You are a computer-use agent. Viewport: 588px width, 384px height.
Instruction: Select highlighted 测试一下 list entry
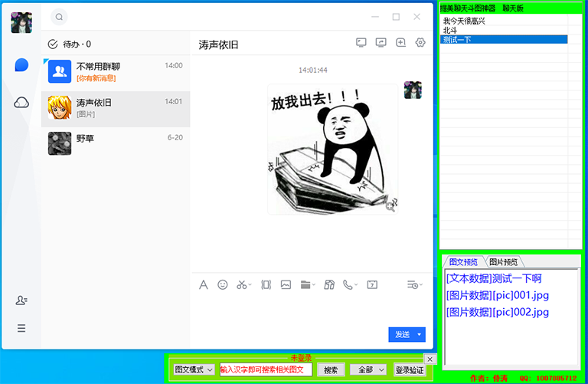click(x=504, y=40)
